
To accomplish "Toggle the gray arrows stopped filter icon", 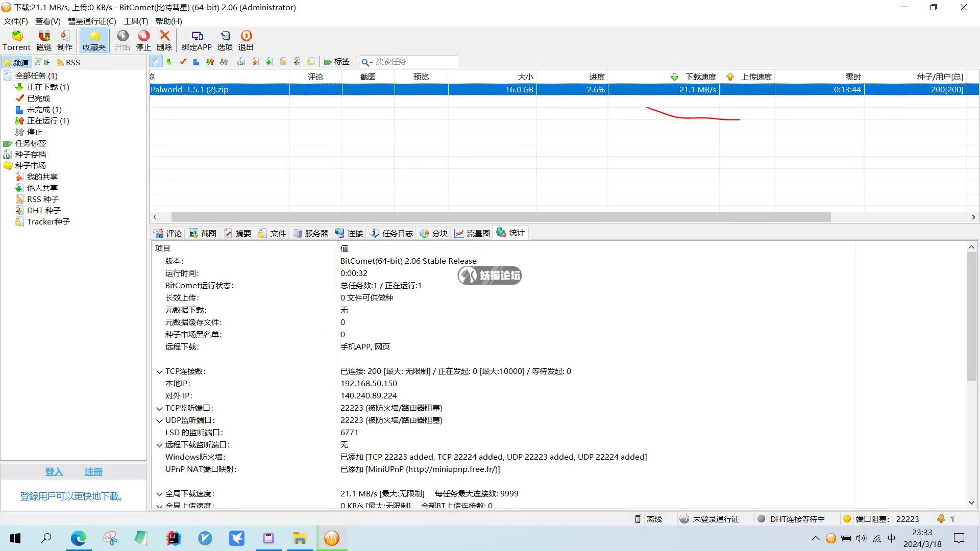I will [x=224, y=62].
